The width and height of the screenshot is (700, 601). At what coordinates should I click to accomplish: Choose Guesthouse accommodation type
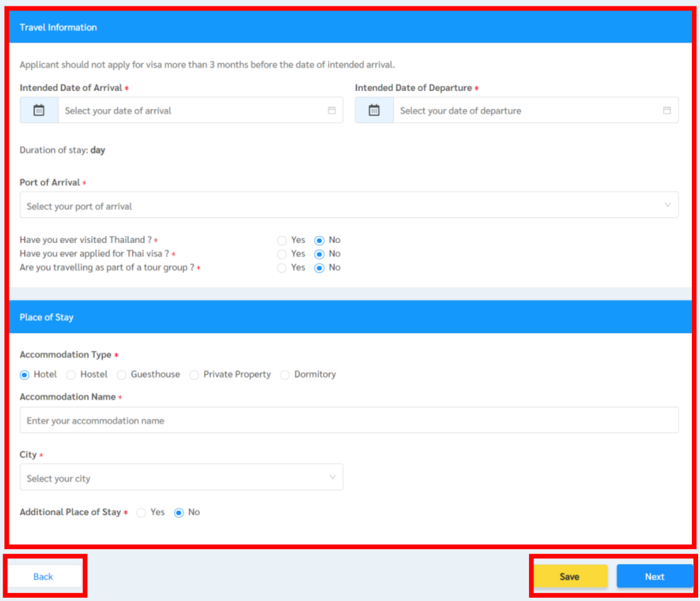(x=121, y=375)
